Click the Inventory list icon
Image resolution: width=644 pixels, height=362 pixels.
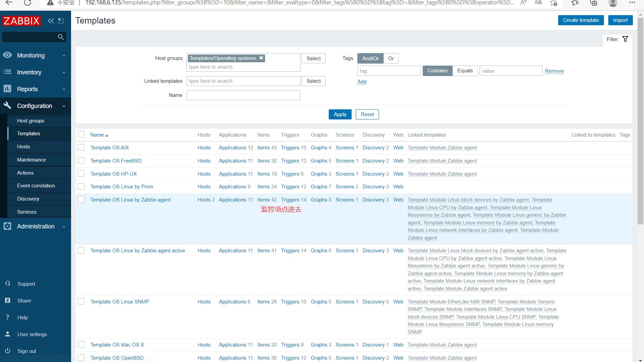[x=7, y=72]
